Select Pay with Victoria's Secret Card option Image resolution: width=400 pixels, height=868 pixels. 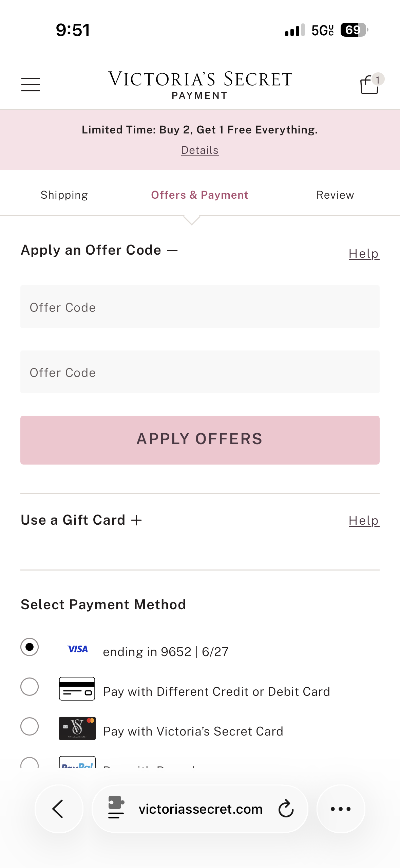(x=30, y=726)
